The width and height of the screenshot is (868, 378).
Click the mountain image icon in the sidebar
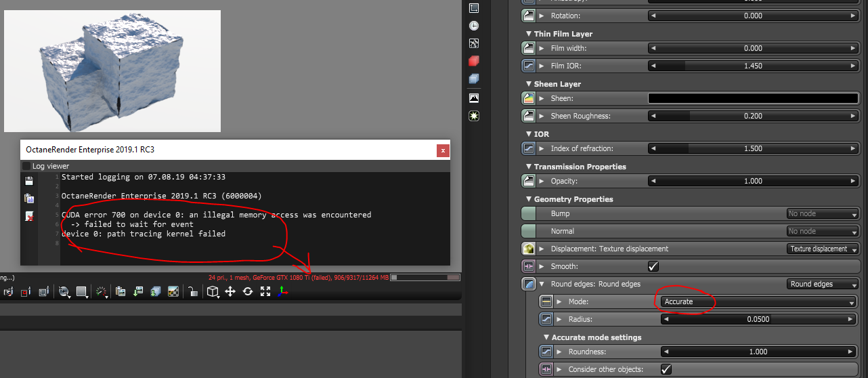point(474,98)
